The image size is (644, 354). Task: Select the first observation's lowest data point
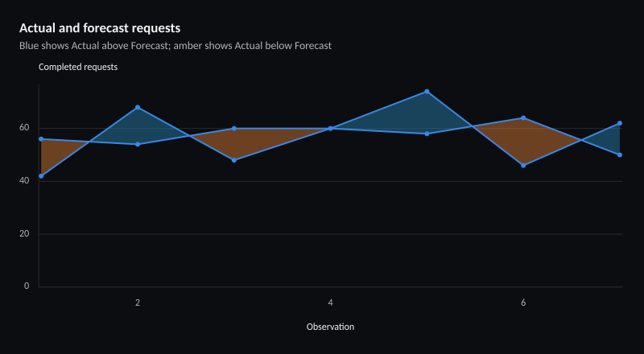click(x=41, y=176)
